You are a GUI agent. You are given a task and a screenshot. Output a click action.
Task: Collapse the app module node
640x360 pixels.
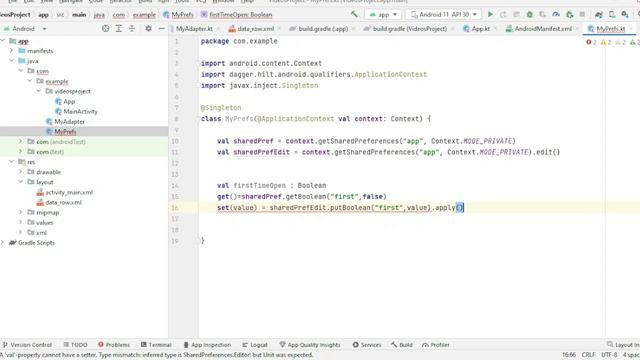[3, 41]
